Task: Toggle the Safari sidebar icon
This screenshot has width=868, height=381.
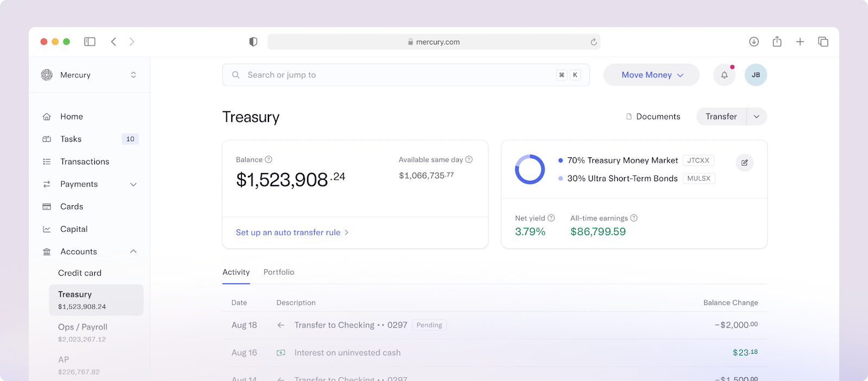Action: tap(90, 42)
